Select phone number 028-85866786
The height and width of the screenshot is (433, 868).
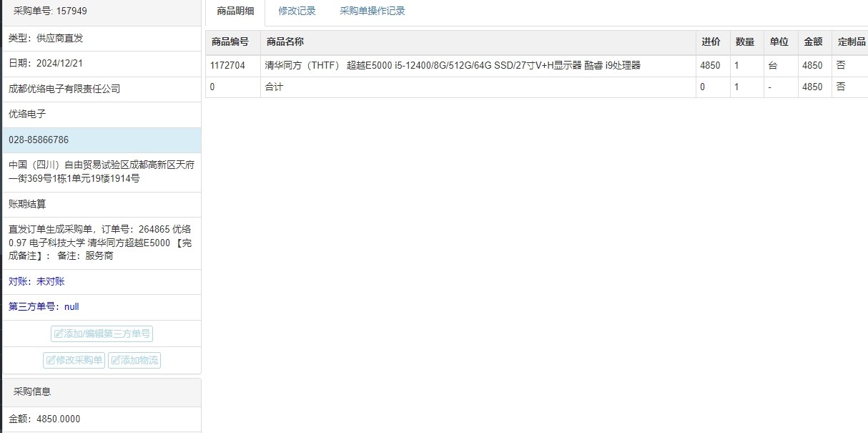102,140
